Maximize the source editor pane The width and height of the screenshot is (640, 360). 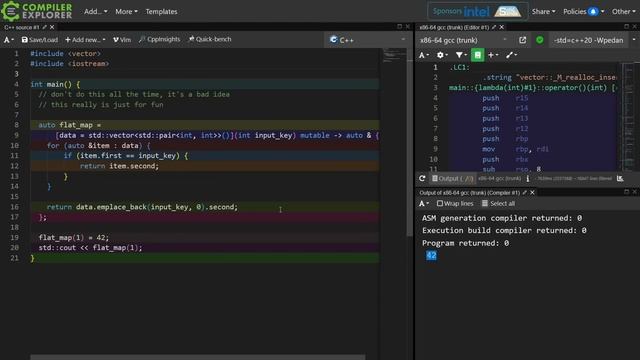(x=399, y=27)
